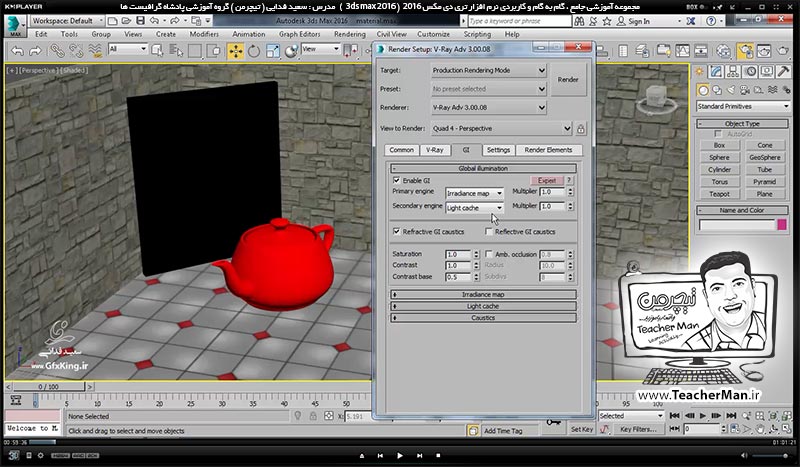Uncheck the Enable GI checkbox

(x=396, y=180)
